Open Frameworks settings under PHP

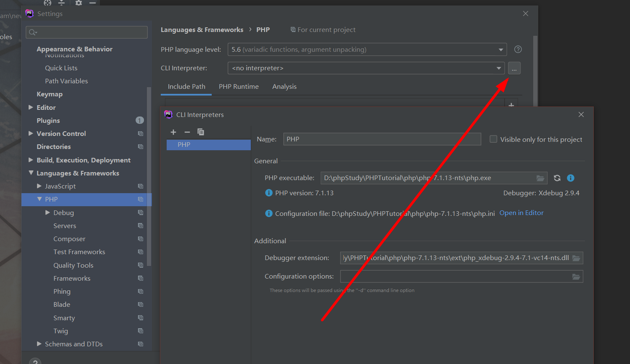point(72,279)
